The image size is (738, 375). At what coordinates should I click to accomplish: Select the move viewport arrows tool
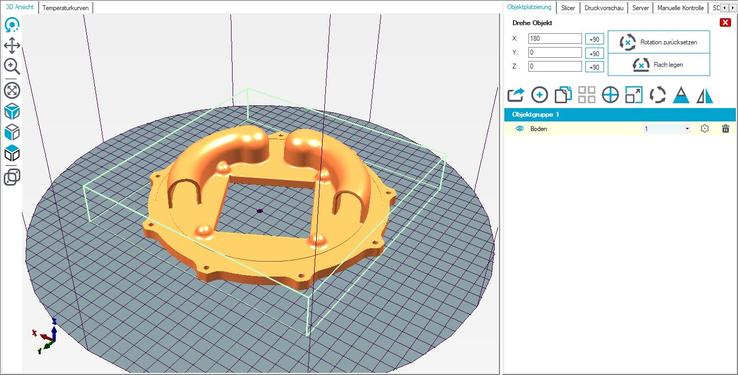pyautogui.click(x=12, y=46)
